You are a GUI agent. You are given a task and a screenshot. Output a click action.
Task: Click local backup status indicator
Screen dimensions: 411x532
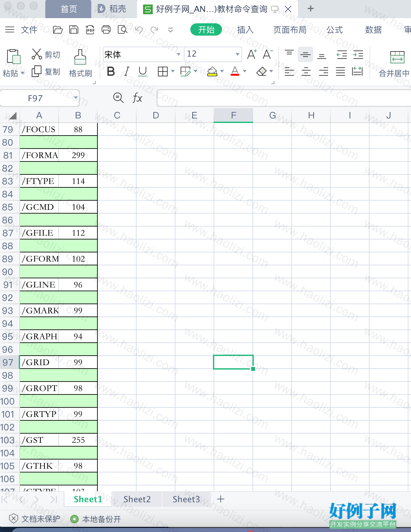(95, 519)
